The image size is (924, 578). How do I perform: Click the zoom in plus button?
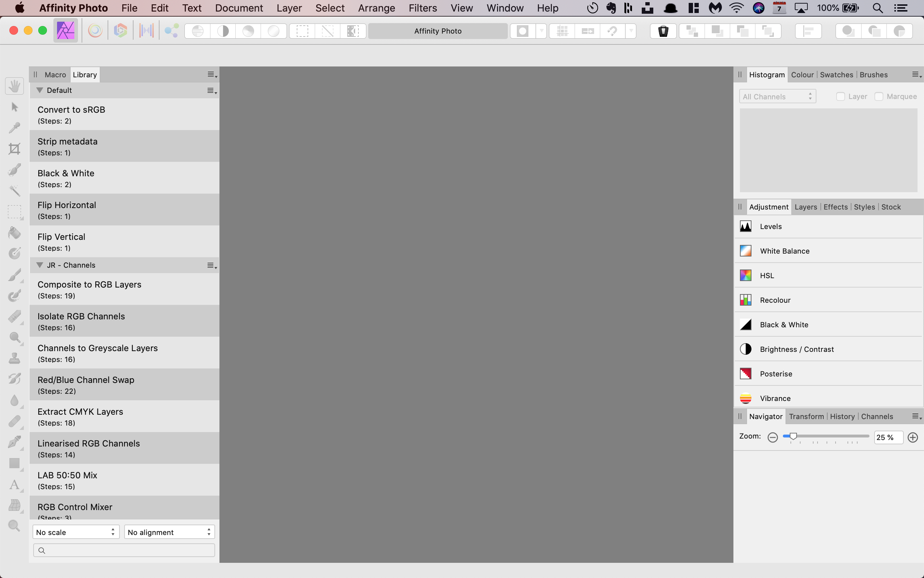(x=913, y=437)
